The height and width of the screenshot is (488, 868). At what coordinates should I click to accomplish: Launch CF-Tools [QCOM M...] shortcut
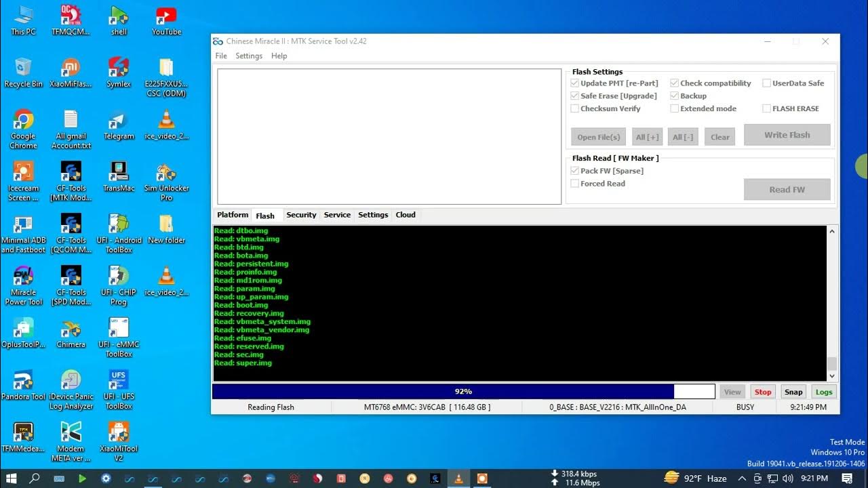(71, 234)
